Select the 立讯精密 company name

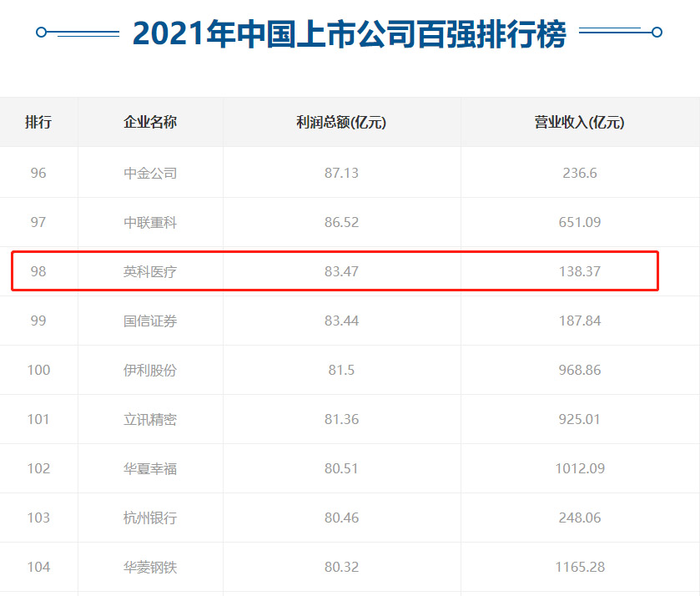150,419
